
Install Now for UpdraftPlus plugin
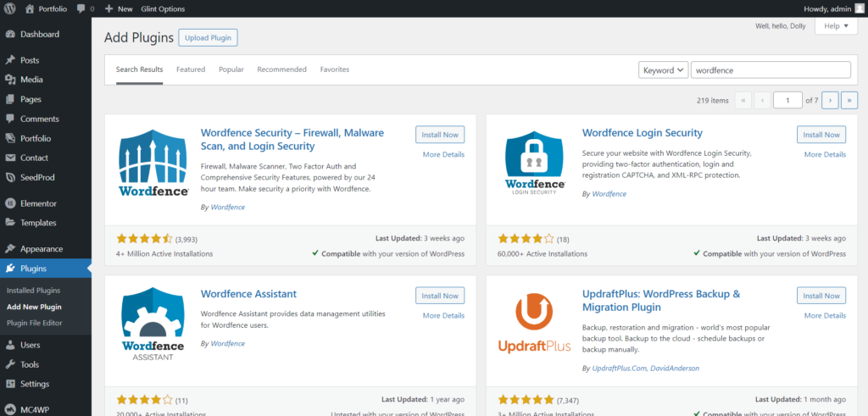click(x=821, y=296)
